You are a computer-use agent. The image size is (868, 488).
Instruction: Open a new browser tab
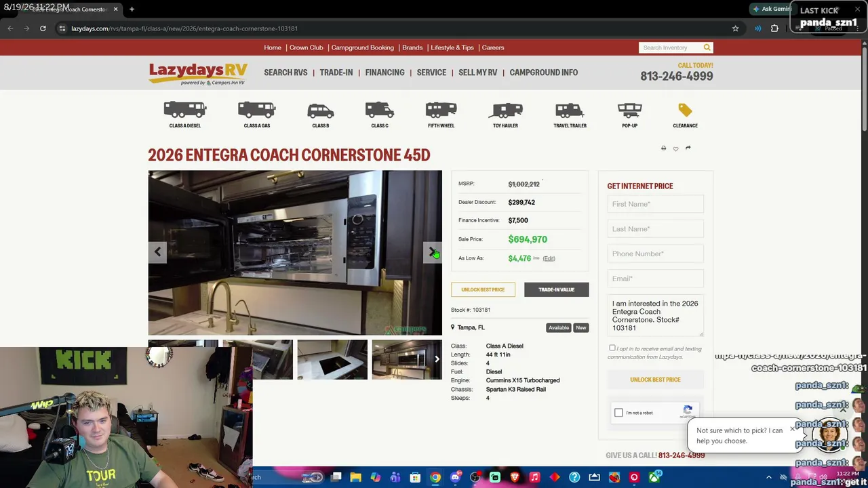[132, 9]
